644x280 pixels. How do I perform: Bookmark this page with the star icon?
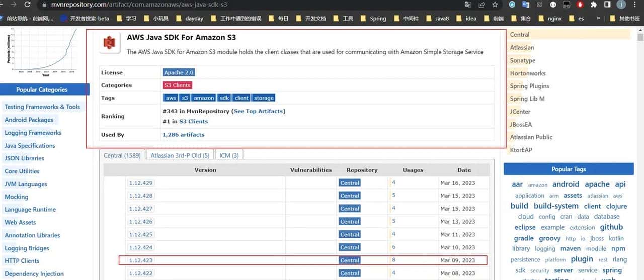(495, 5)
